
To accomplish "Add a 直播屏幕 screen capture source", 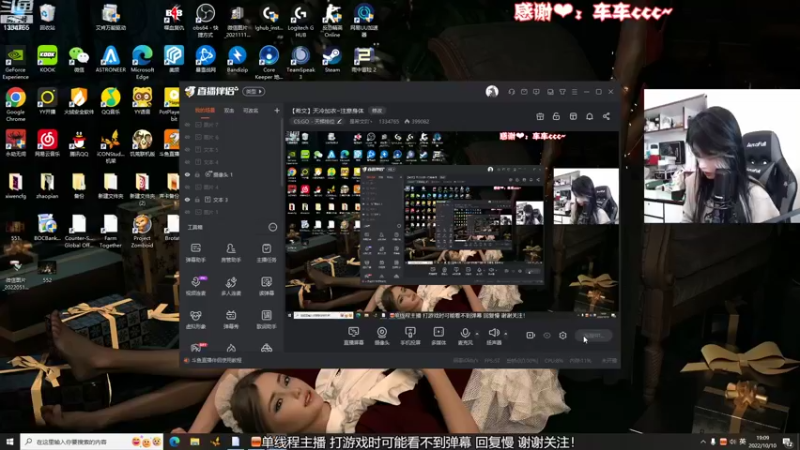I will [354, 336].
